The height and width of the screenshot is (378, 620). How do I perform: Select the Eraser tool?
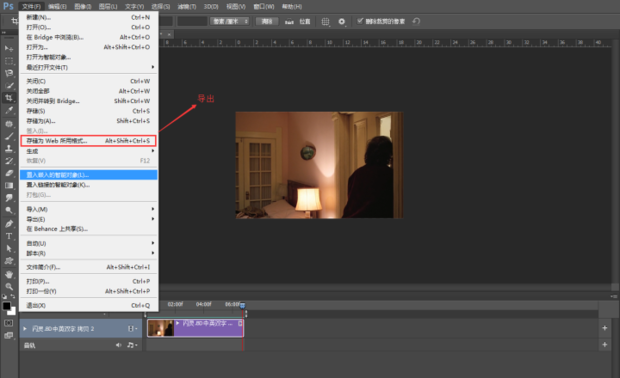pyautogui.click(x=9, y=173)
